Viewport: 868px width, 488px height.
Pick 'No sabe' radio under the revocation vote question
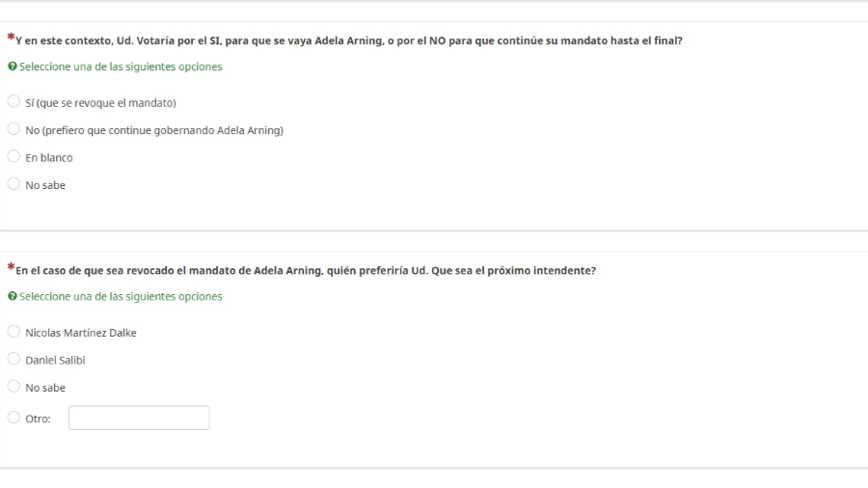(14, 184)
